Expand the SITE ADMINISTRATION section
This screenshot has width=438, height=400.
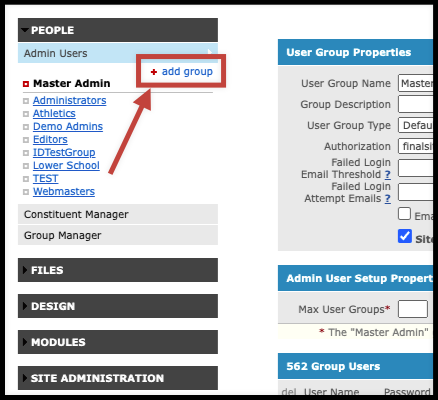pos(118,378)
